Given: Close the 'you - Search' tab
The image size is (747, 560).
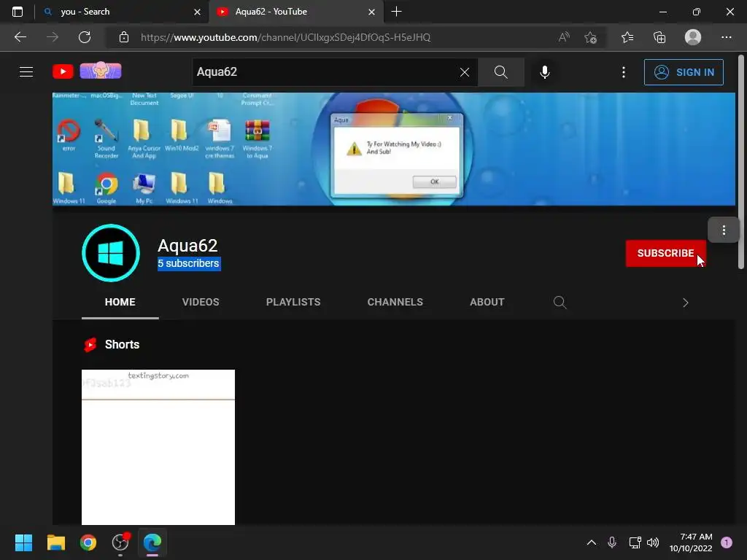Looking at the screenshot, I should (x=197, y=12).
